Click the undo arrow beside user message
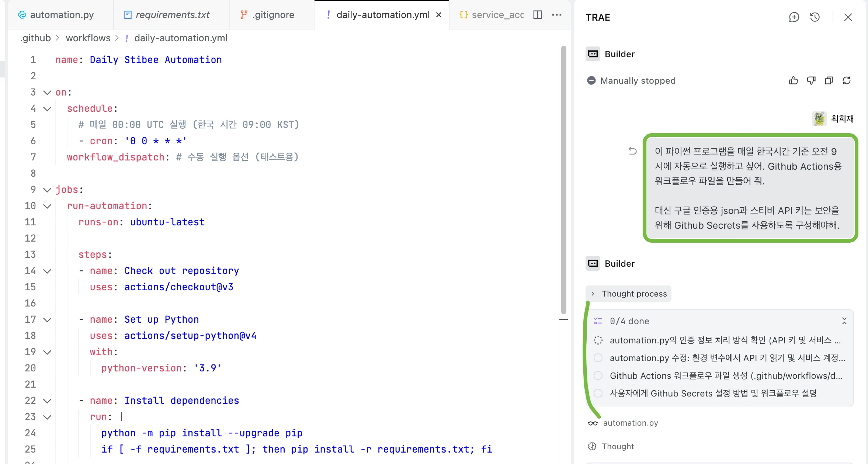The height and width of the screenshot is (464, 868). (632, 150)
